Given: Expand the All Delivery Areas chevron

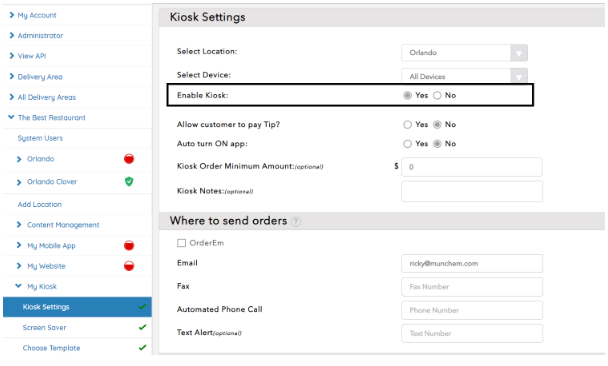Looking at the screenshot, I should coord(12,97).
